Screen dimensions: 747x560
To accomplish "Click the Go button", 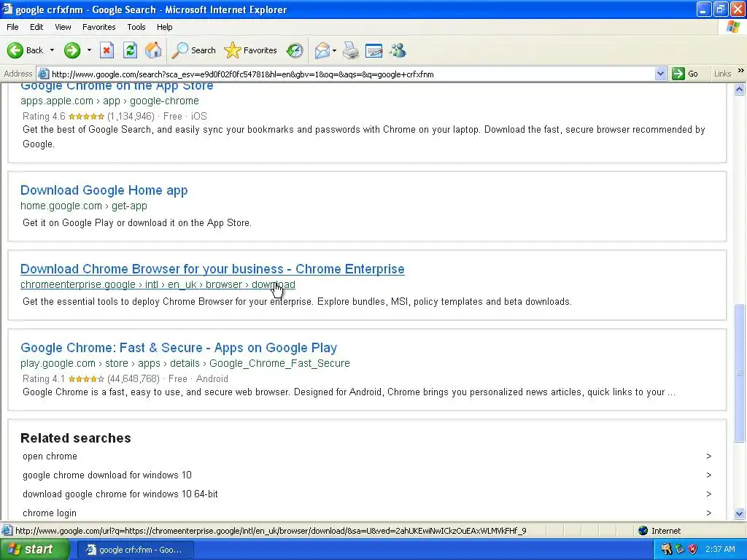I will pyautogui.click(x=685, y=74).
